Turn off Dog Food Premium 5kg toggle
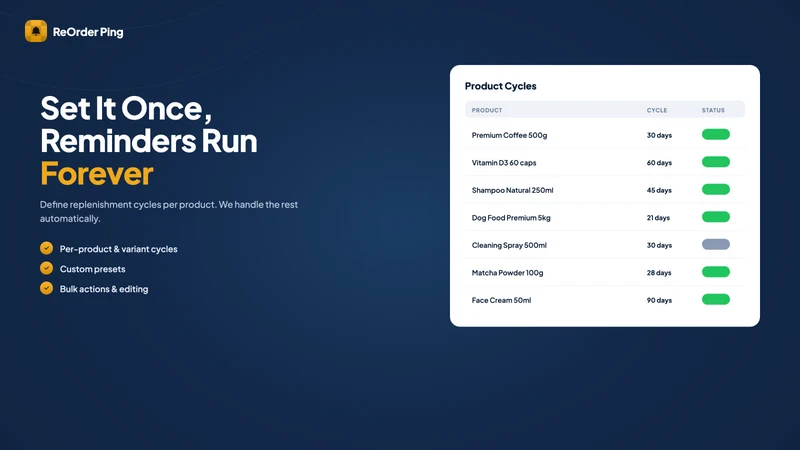The height and width of the screenshot is (450, 800). (715, 217)
